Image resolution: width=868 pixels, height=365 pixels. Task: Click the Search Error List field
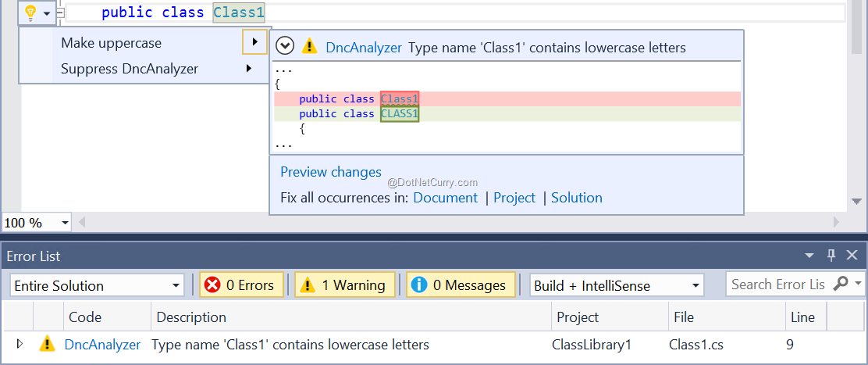777,284
